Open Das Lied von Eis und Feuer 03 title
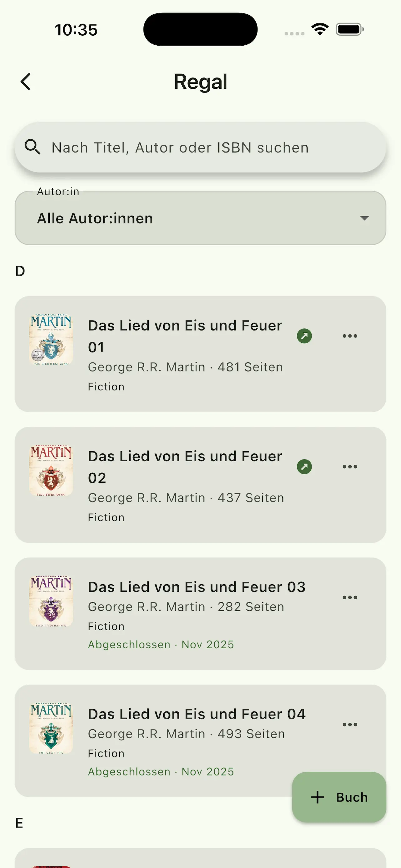Screen dimensions: 401x868 197,587
